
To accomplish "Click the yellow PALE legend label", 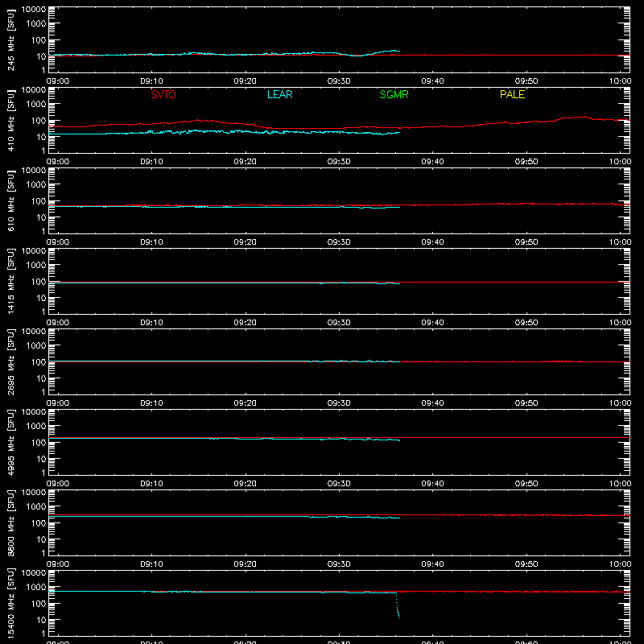I will coord(512,94).
